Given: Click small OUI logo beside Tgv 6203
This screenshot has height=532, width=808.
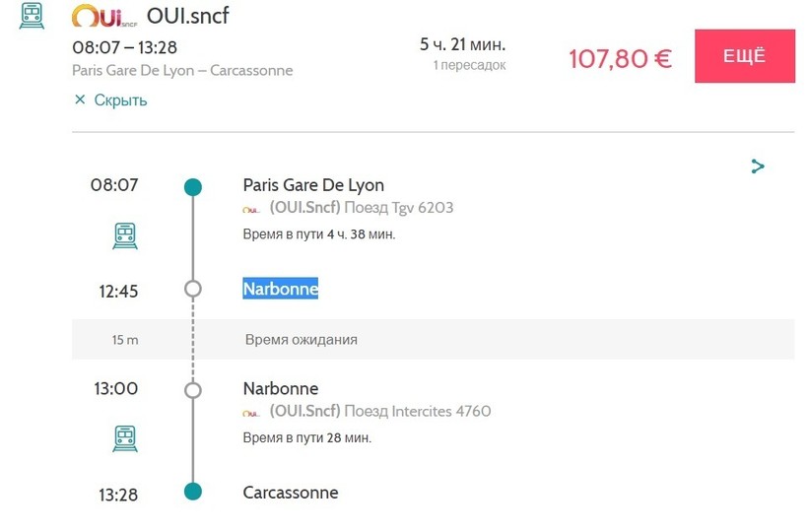Looking at the screenshot, I should click(x=251, y=209).
